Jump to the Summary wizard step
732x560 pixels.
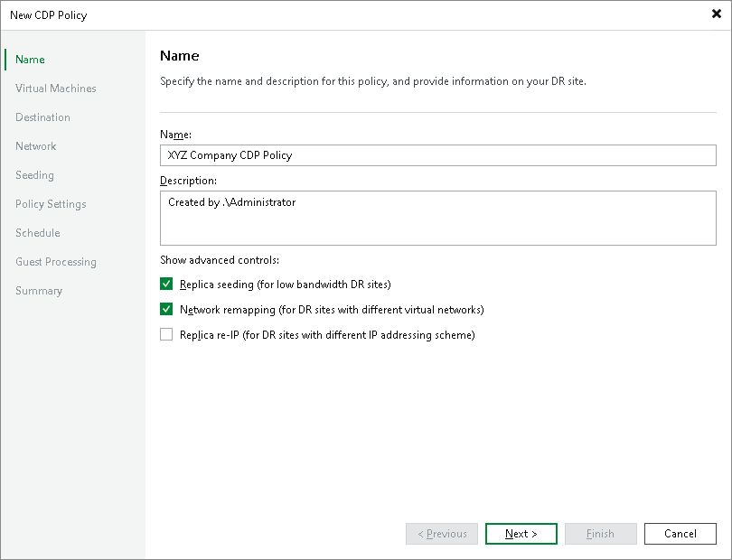(40, 290)
